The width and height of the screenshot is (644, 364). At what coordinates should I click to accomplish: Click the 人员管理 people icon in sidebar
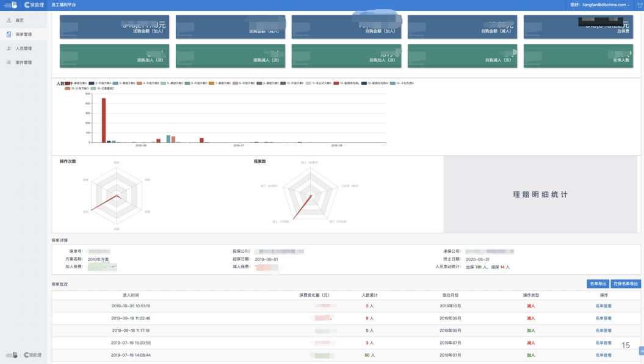pyautogui.click(x=9, y=48)
